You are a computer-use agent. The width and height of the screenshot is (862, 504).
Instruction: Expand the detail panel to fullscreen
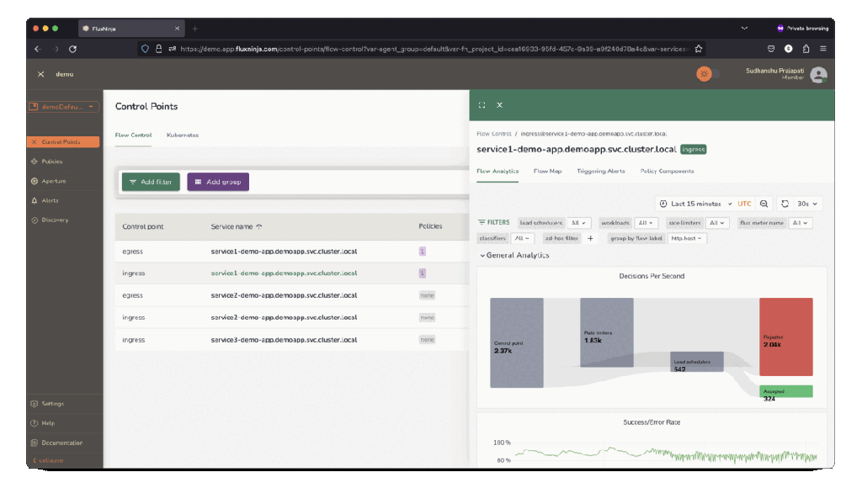[482, 105]
